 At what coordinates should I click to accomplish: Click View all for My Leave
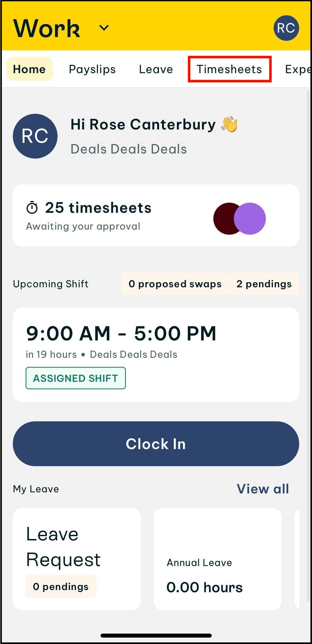click(x=263, y=489)
